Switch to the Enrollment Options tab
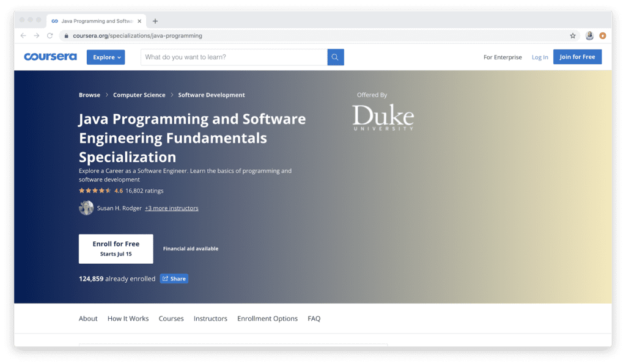The image size is (626, 364). pyautogui.click(x=268, y=319)
